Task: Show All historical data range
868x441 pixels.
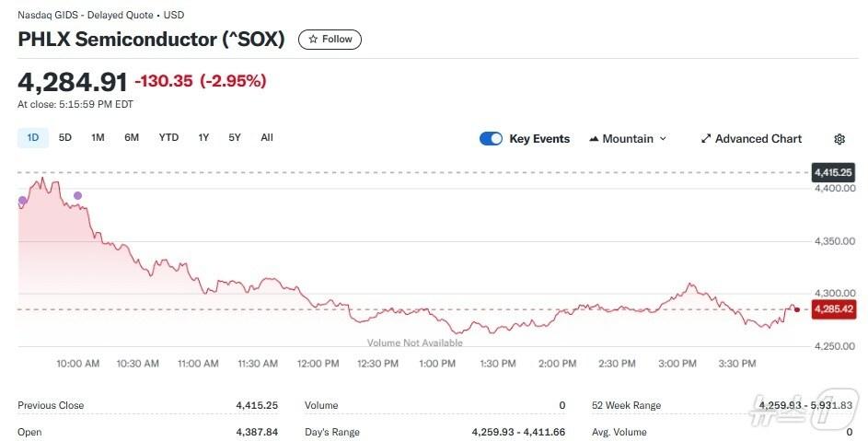Action: tap(267, 138)
